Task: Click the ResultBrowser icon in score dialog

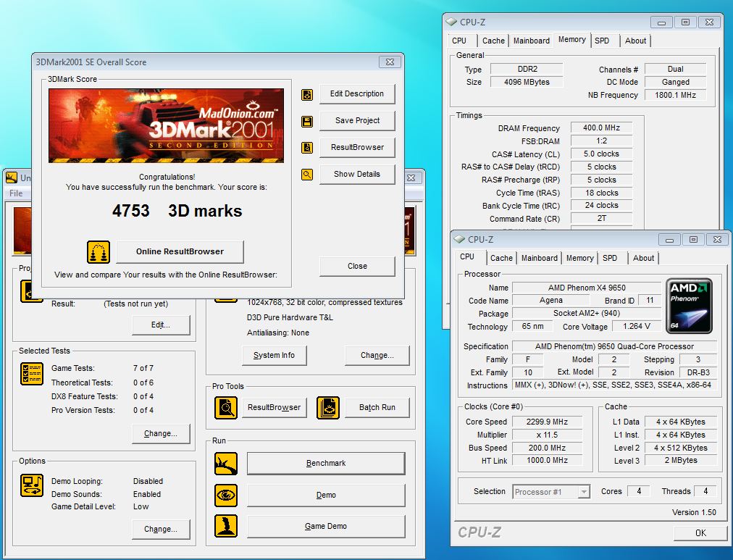Action: [307, 149]
